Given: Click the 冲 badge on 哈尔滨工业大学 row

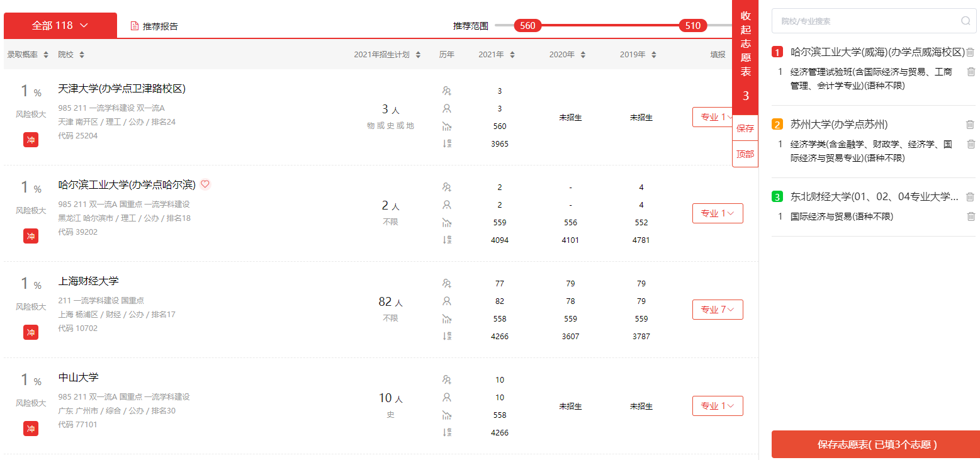Looking at the screenshot, I should (x=31, y=236).
